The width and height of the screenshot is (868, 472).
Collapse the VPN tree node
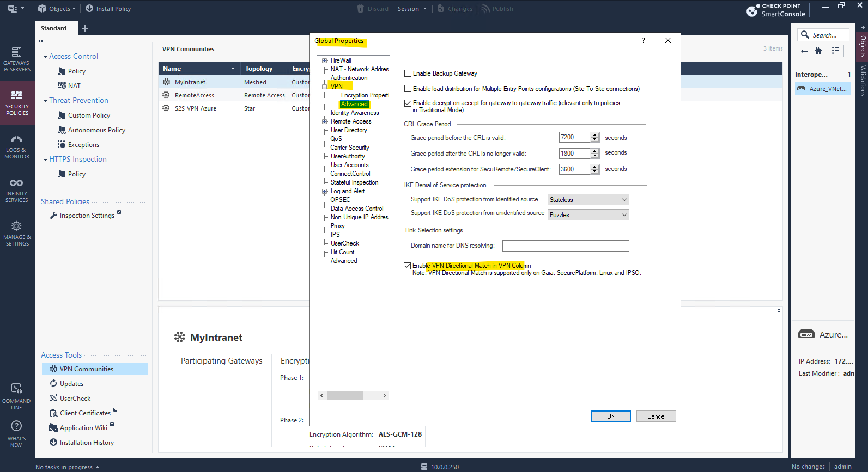(325, 87)
